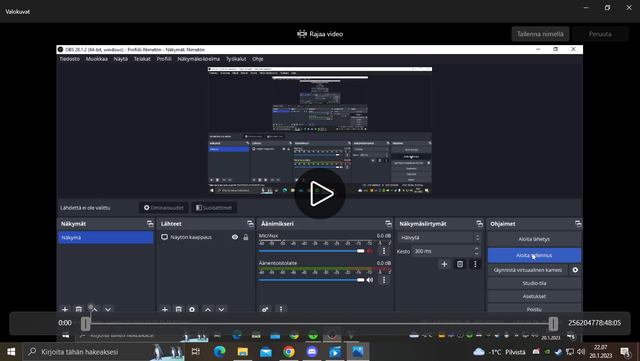Image resolution: width=640 pixels, height=361 pixels.
Task: Unmute Mic/Aux via red speaker icon
Action: pyautogui.click(x=370, y=251)
